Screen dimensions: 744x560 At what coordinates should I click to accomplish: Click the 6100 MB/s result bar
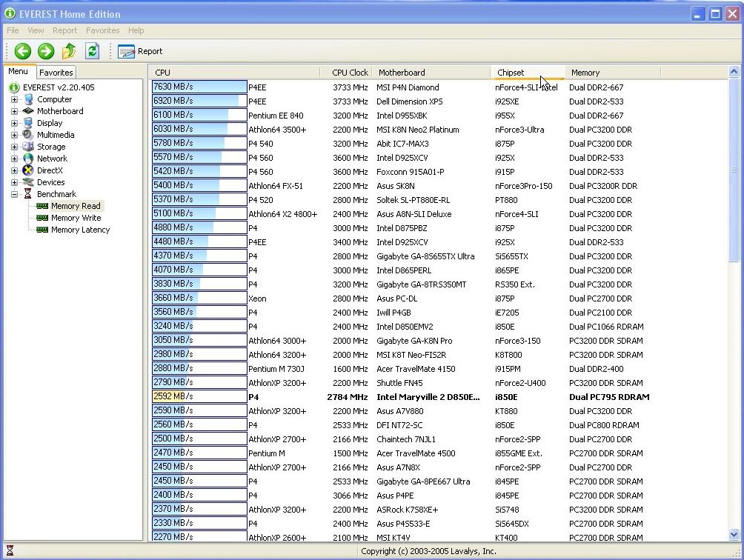199,115
